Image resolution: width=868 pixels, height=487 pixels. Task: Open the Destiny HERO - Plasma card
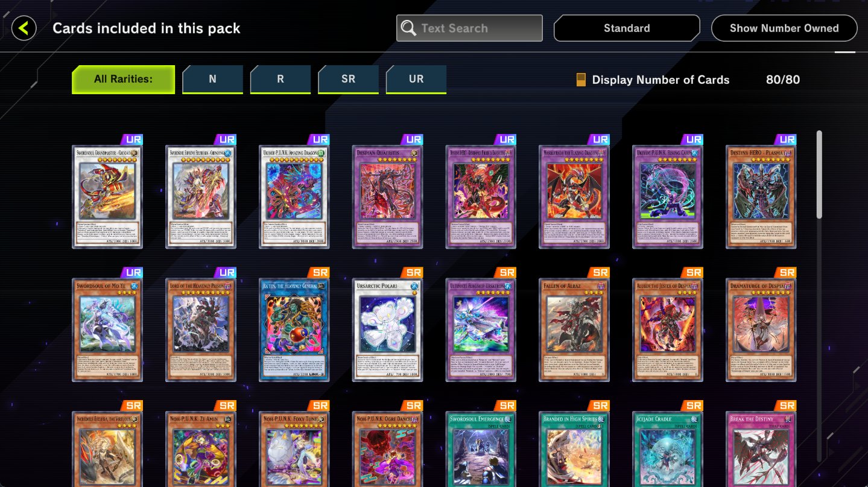761,197
